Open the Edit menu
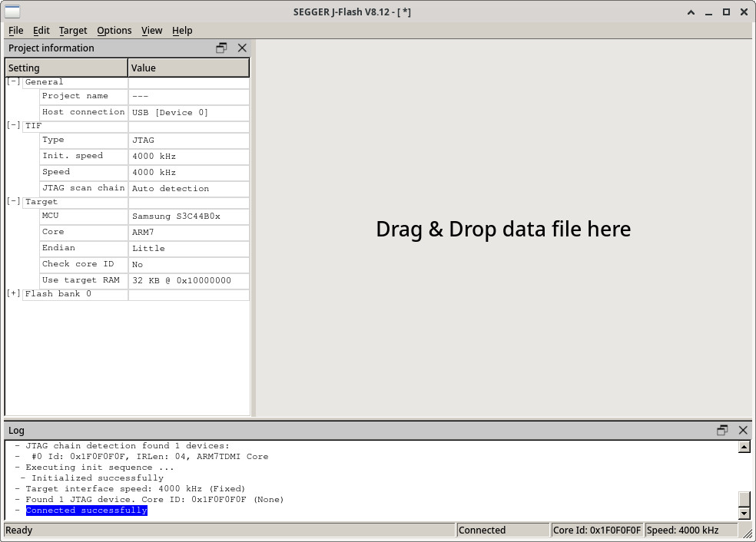 pyautogui.click(x=41, y=31)
